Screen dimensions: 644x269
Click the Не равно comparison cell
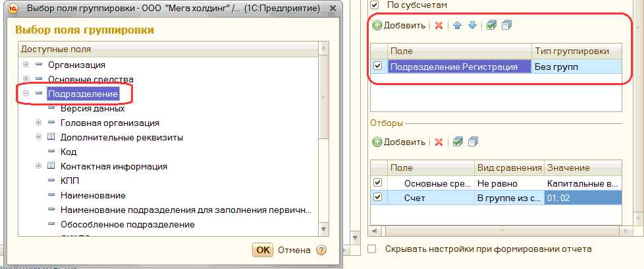coord(509,183)
